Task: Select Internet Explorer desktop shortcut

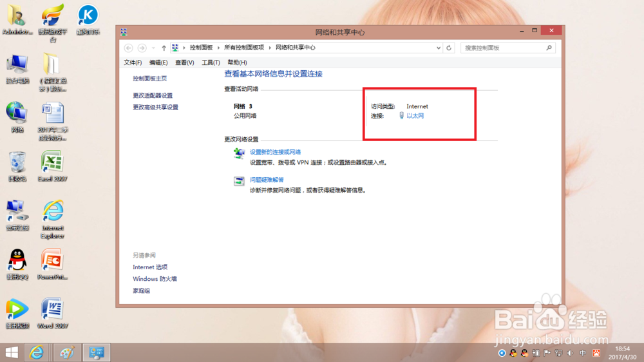Action: pos(53,220)
